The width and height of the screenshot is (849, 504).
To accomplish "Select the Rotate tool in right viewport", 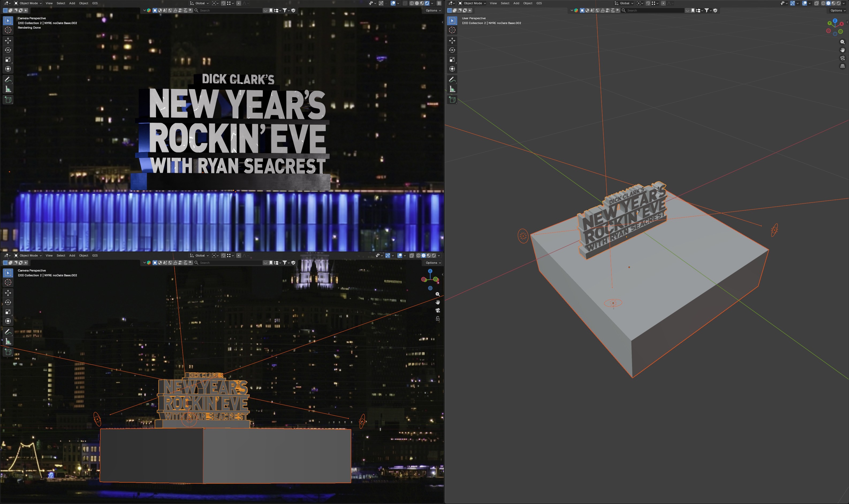I will coord(452,50).
